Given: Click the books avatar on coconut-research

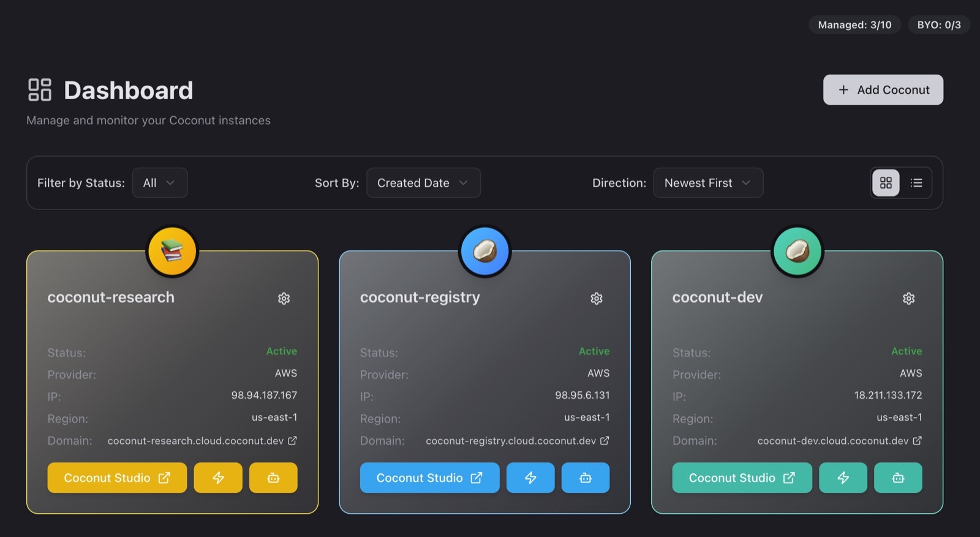Looking at the screenshot, I should tap(172, 251).
